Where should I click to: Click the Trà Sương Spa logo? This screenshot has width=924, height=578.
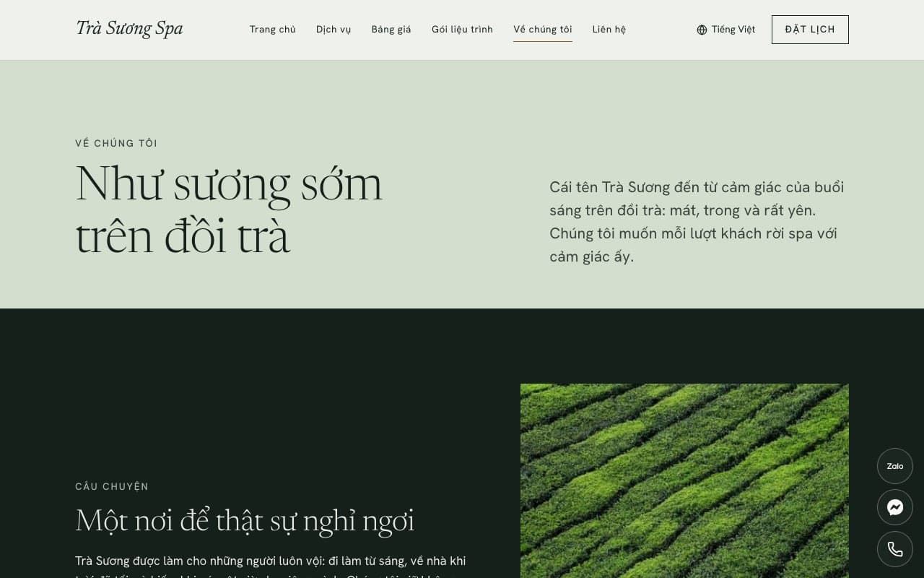(x=129, y=28)
